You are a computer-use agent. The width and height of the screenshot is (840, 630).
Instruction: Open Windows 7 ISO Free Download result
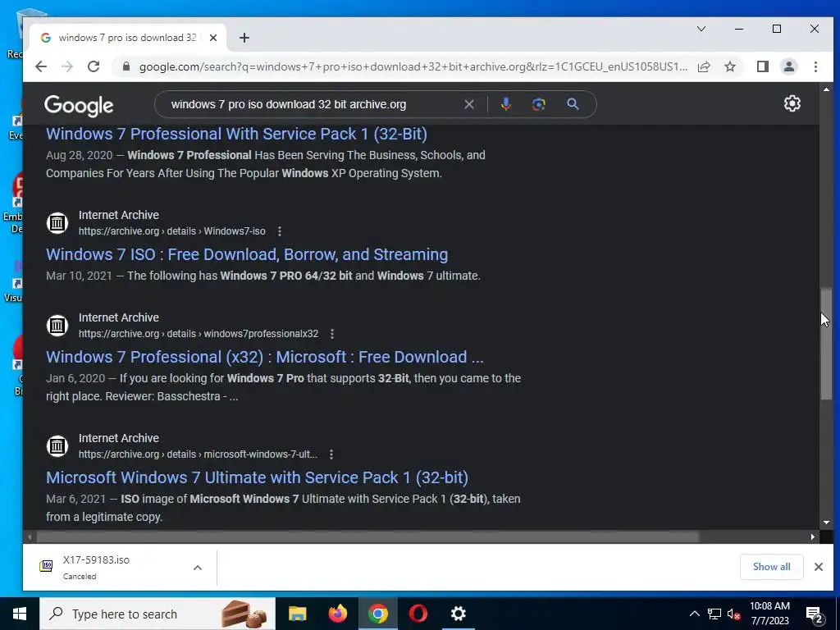click(247, 254)
